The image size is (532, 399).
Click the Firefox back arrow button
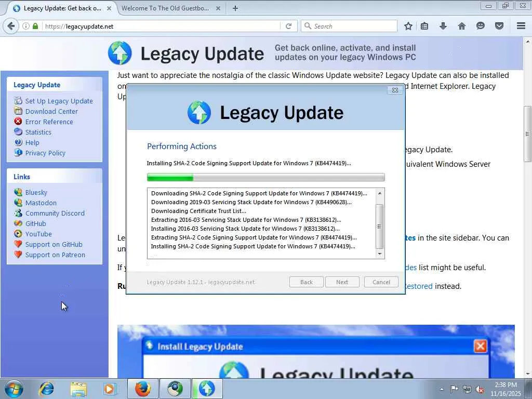point(11,26)
